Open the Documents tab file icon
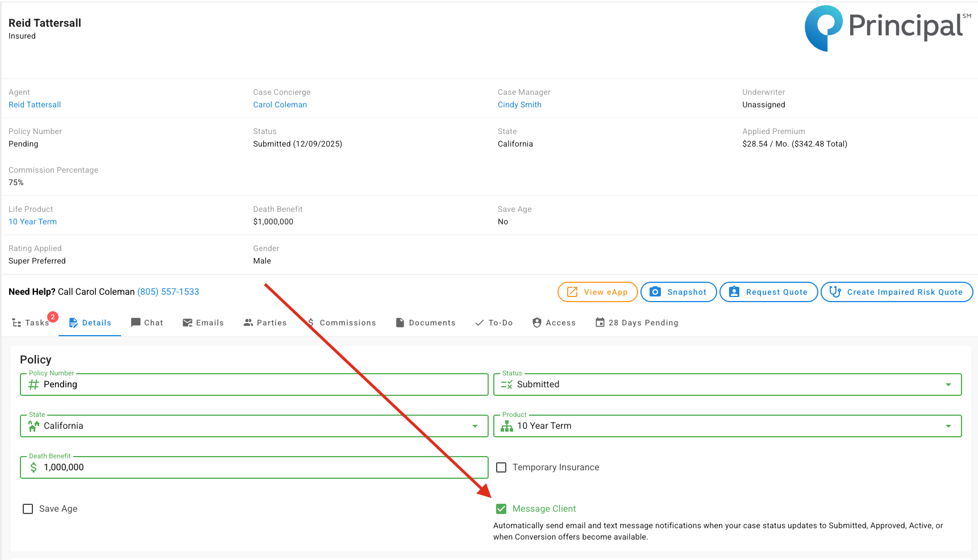The width and height of the screenshot is (978, 560). coord(400,323)
